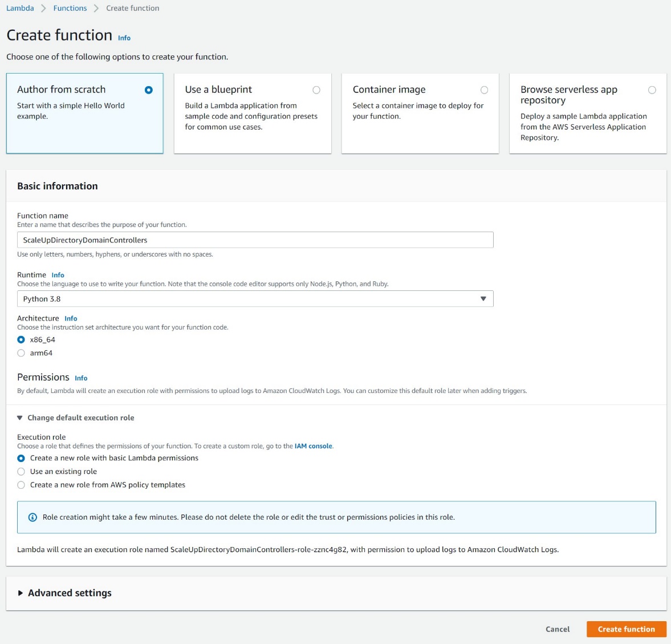This screenshot has width=671, height=644.
Task: Click the info icon in role creation notice
Action: [x=32, y=517]
